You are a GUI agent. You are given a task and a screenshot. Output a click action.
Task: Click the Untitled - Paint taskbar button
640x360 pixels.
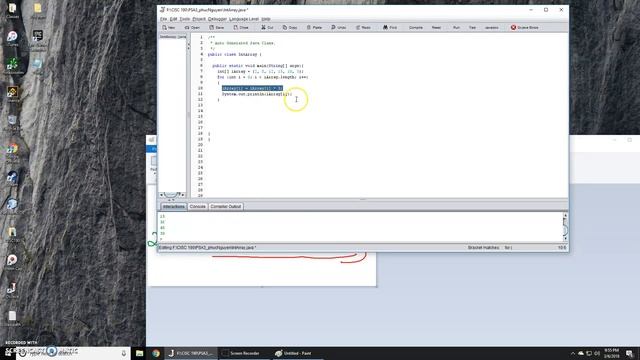point(297,353)
